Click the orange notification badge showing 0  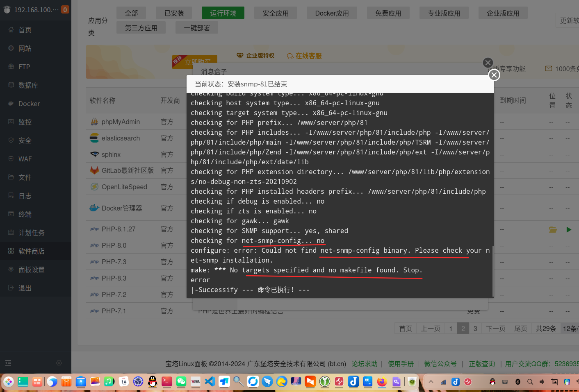65,9
